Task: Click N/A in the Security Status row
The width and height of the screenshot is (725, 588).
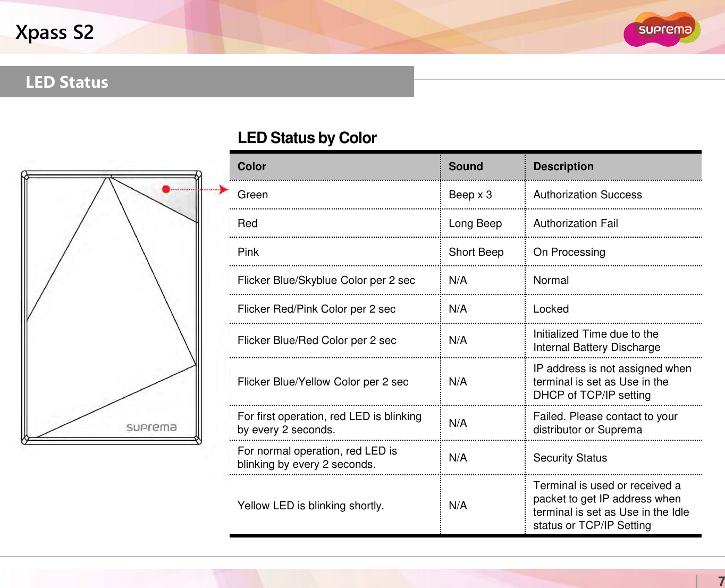Action: (458, 458)
